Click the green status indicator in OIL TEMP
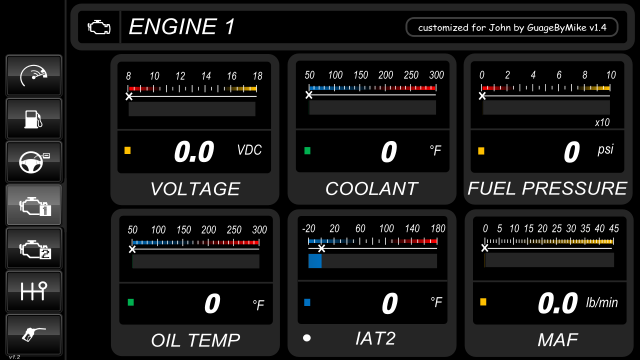Screen dimensions: 640x360 click(131, 302)
